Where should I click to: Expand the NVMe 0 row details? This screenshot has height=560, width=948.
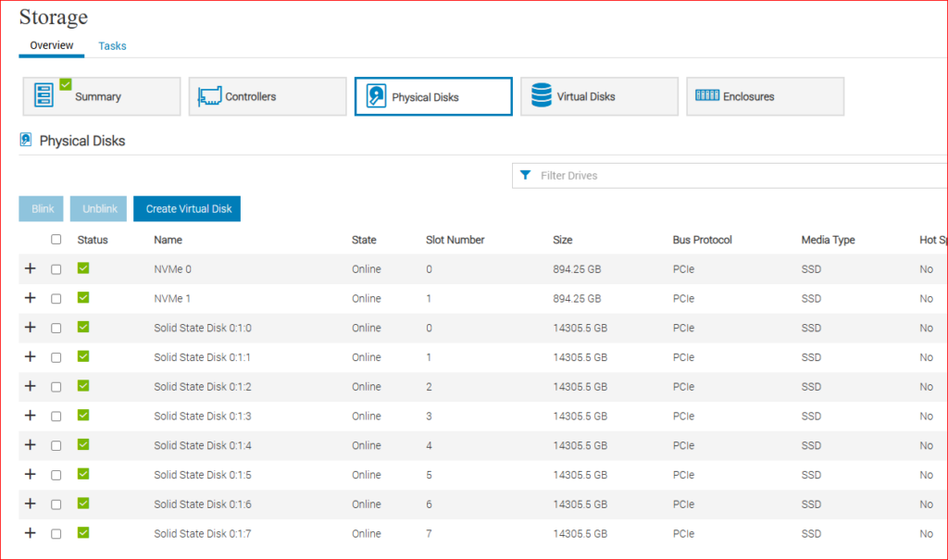pyautogui.click(x=30, y=268)
